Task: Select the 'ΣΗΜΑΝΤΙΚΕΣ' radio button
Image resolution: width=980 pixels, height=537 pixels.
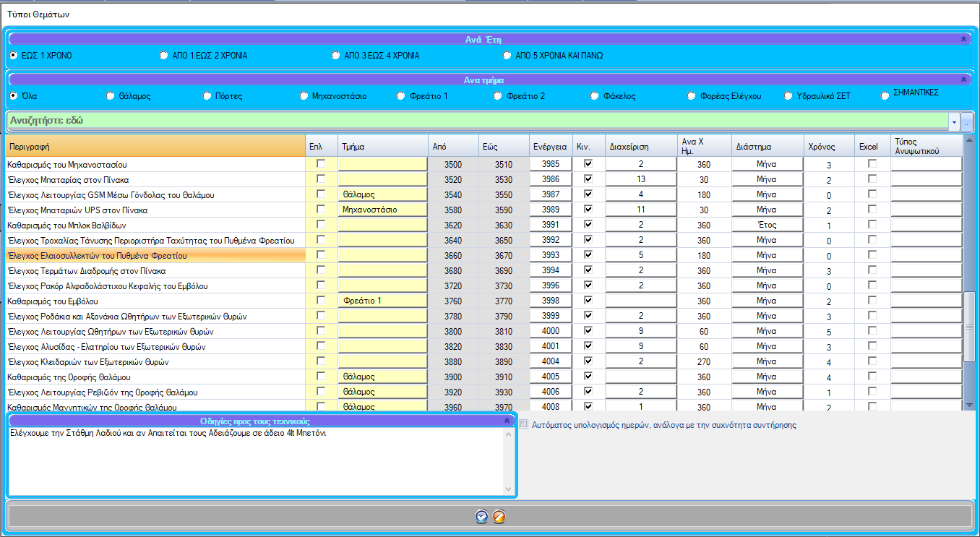Action: (x=885, y=96)
